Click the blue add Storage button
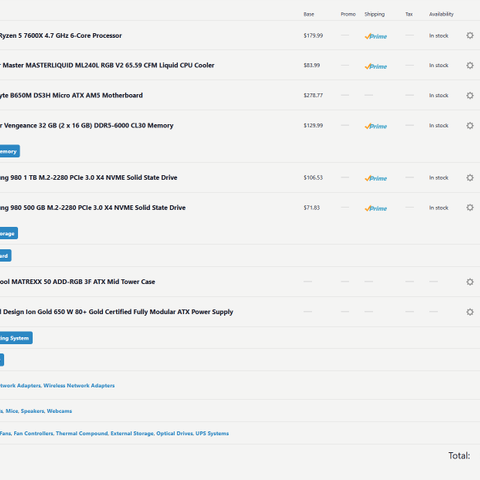The width and height of the screenshot is (480, 480). click(x=8, y=233)
